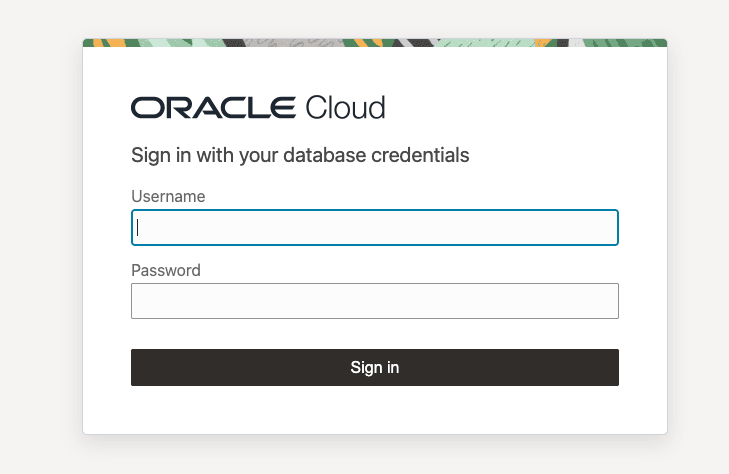Viewport: 729px width, 474px height.
Task: Click the database credentials heading text
Action: [x=300, y=156]
